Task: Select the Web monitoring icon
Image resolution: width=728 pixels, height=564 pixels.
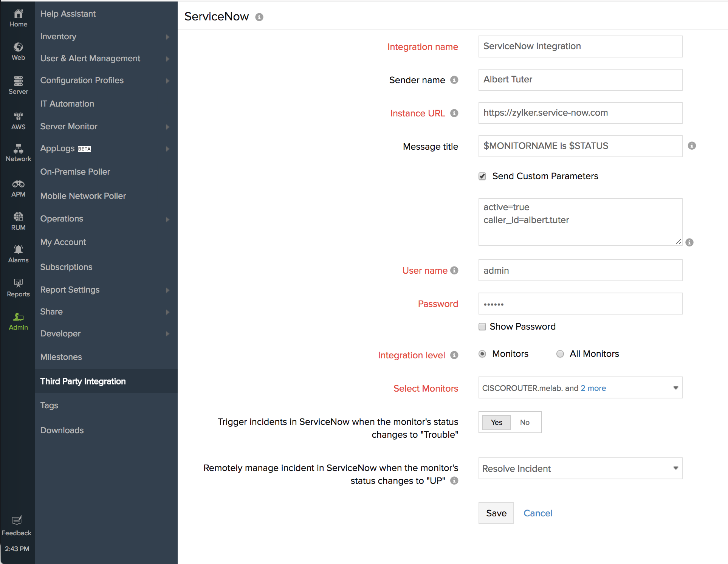Action: pos(18,50)
